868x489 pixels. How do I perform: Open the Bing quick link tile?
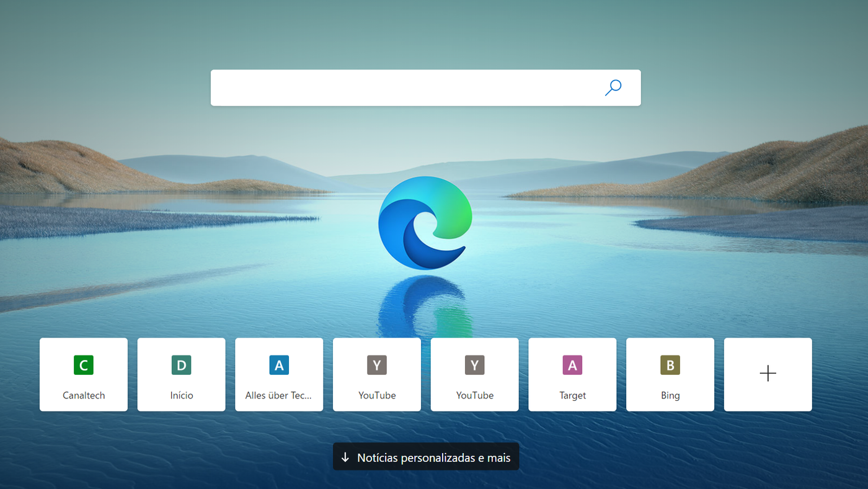(x=670, y=374)
